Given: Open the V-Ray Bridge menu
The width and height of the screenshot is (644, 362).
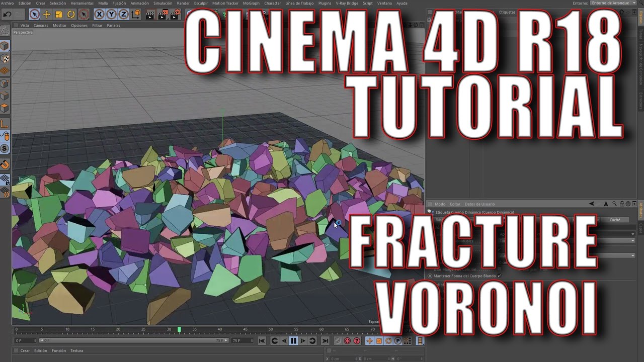Looking at the screenshot, I should pos(347,3).
